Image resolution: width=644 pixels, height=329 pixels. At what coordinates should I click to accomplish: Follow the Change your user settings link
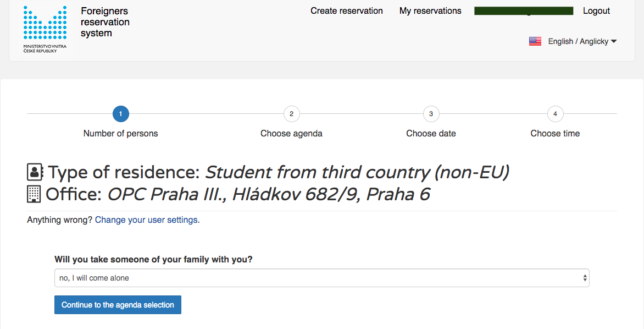146,220
